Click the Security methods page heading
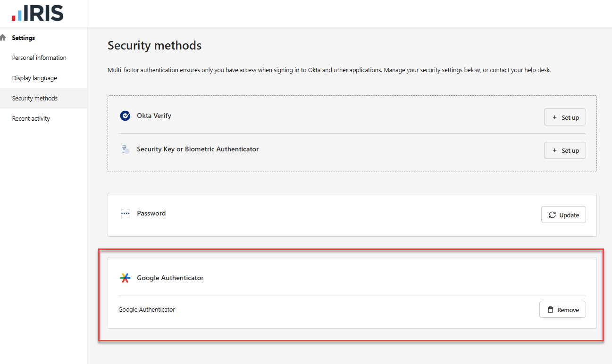Image resolution: width=612 pixels, height=364 pixels. (x=154, y=45)
